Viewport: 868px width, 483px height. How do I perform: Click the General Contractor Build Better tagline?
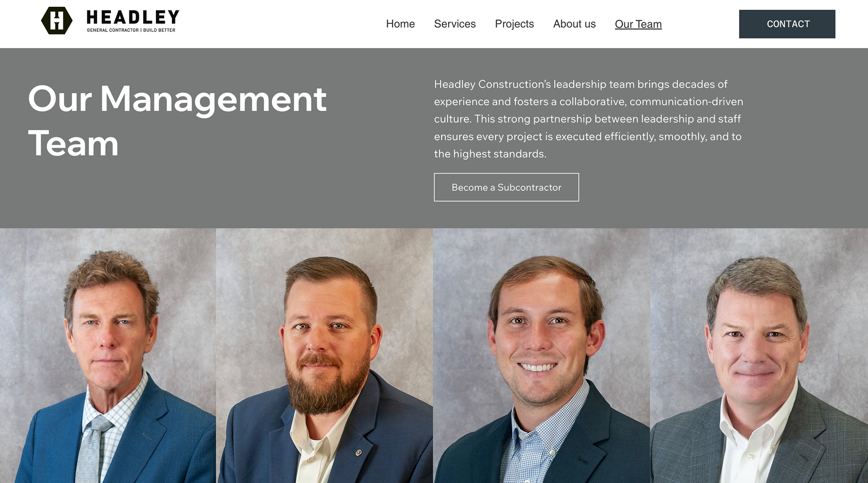131,30
